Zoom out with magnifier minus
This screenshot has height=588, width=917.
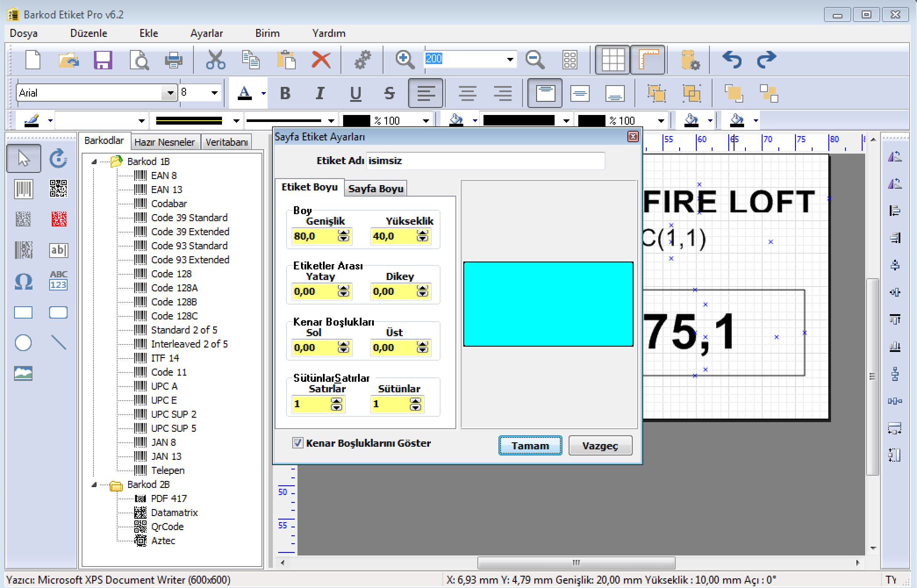535,60
